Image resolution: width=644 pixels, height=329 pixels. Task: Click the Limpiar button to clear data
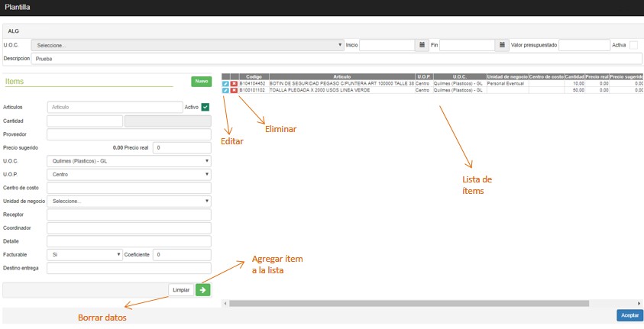(x=181, y=290)
